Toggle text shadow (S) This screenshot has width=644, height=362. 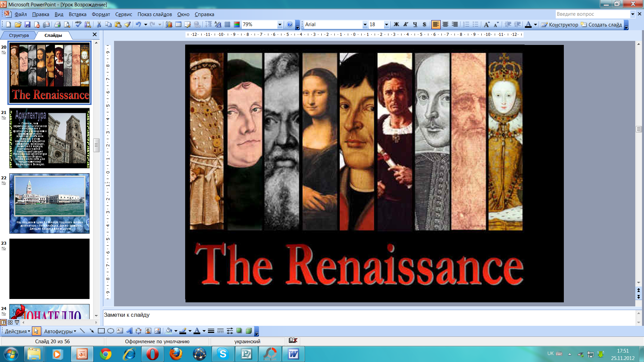click(x=424, y=24)
